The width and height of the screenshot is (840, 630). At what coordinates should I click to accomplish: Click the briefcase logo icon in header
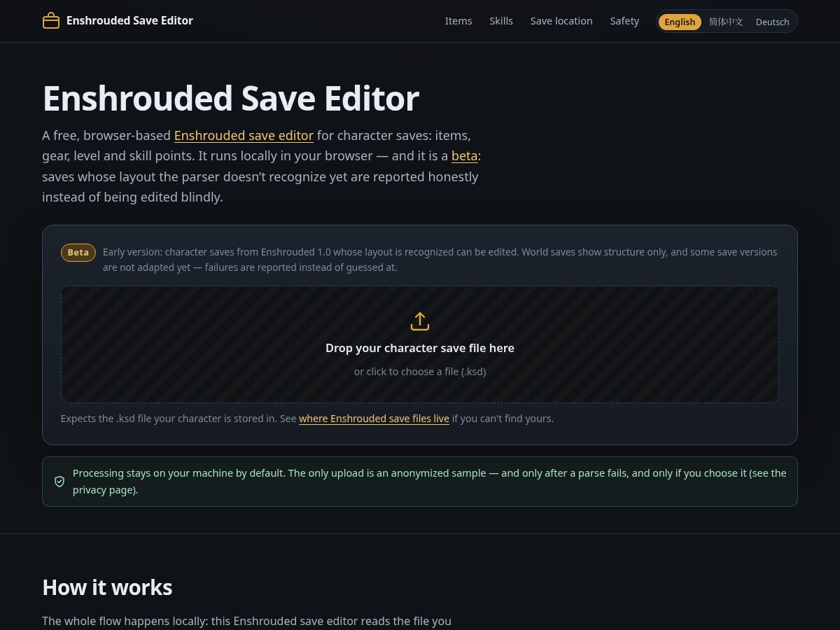pos(51,21)
